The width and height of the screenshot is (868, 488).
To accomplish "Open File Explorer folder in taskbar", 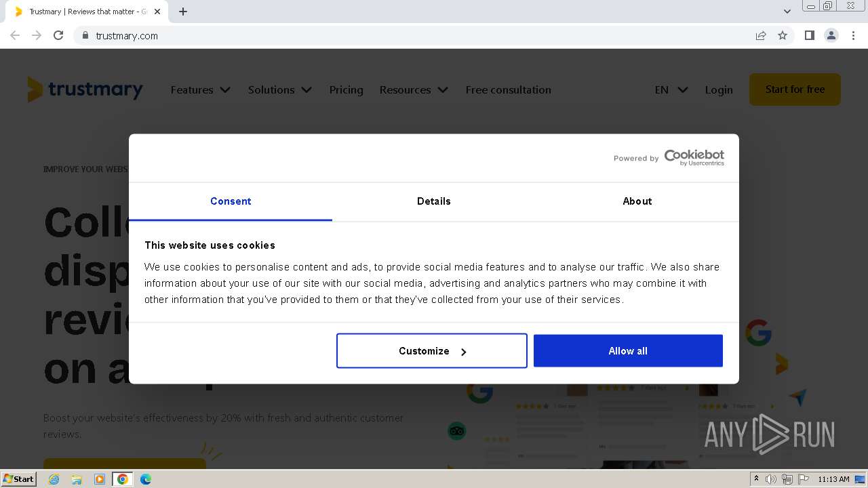I will (77, 479).
